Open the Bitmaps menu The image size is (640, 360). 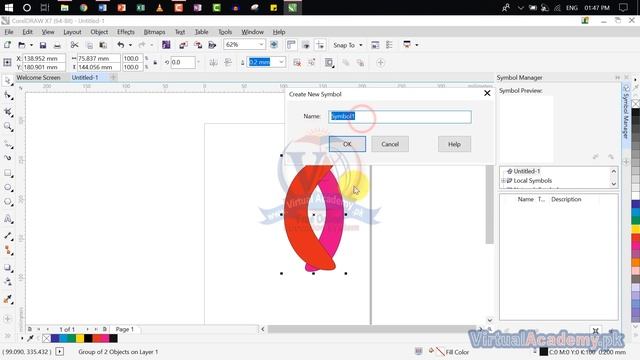(154, 32)
